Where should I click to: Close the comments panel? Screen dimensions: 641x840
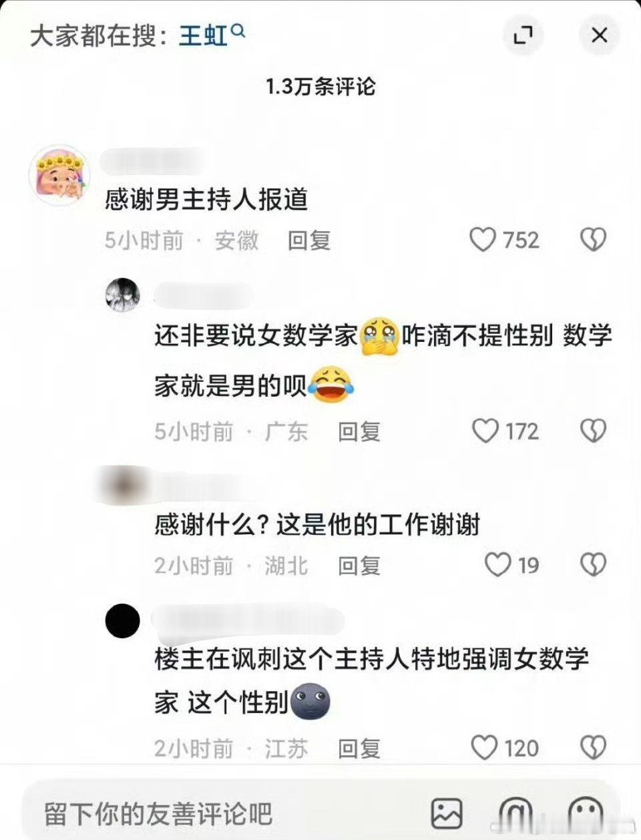(599, 35)
